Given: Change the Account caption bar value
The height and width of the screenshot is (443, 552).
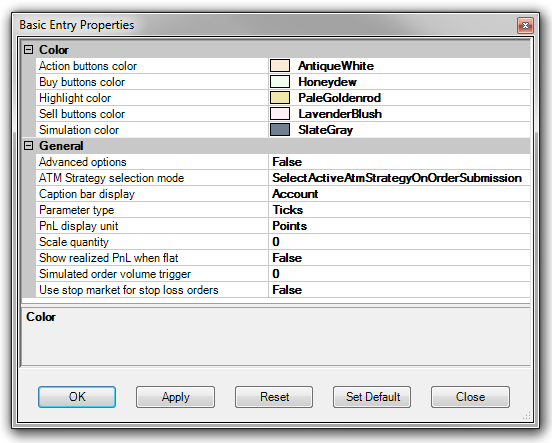Looking at the screenshot, I should coord(400,194).
